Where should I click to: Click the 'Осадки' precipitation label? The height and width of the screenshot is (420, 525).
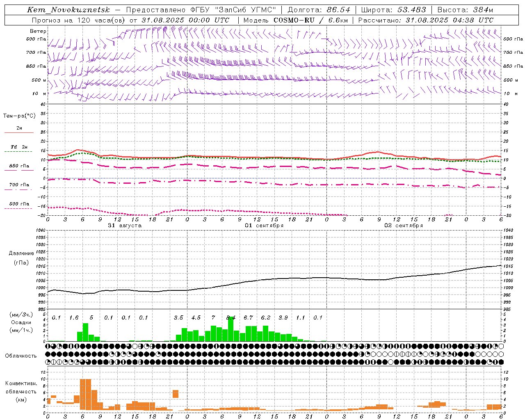click(21, 322)
